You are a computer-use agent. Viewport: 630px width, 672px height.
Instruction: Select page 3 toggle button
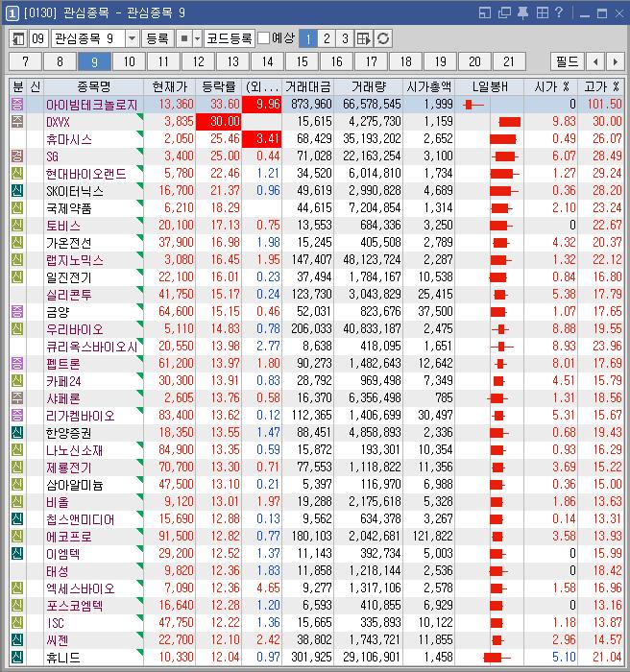(345, 39)
